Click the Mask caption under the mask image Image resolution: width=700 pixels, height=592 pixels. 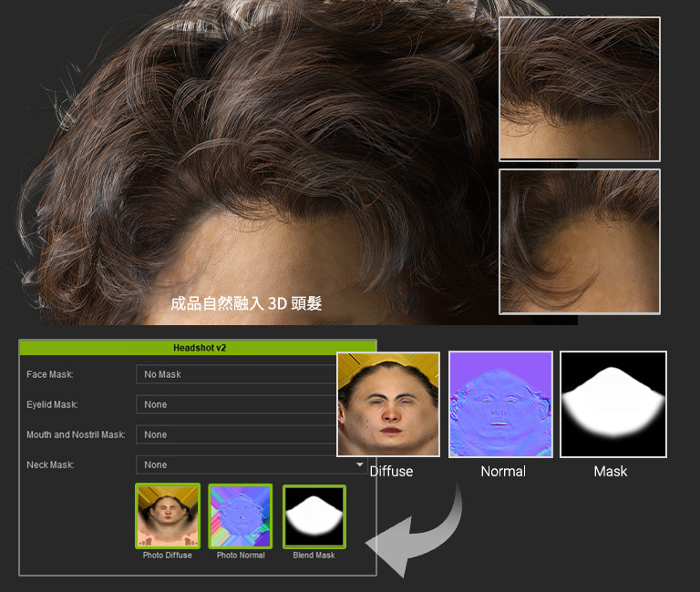[x=611, y=471]
